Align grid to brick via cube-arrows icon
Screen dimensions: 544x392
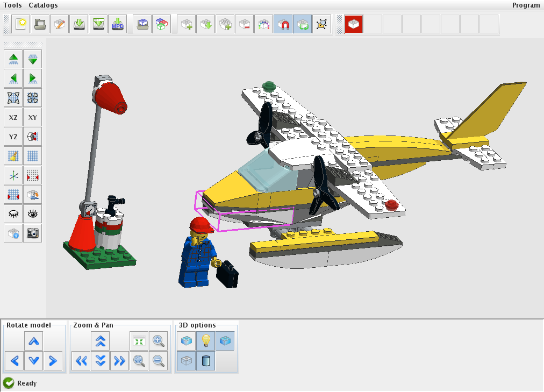point(33,137)
